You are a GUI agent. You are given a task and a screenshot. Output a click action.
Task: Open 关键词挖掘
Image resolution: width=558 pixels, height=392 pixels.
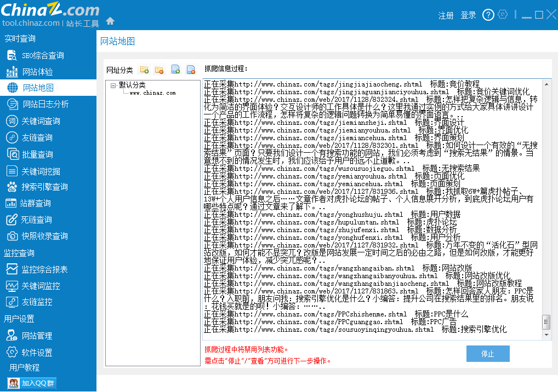tap(33, 171)
